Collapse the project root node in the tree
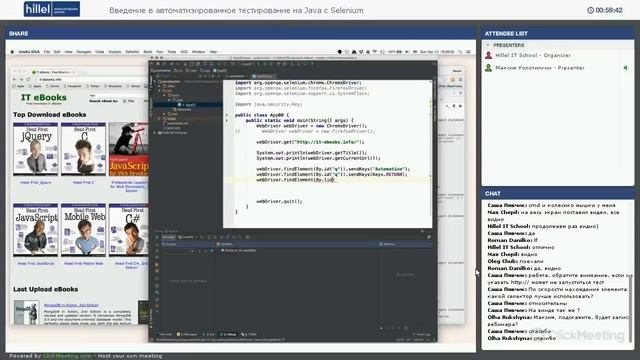 (155, 82)
